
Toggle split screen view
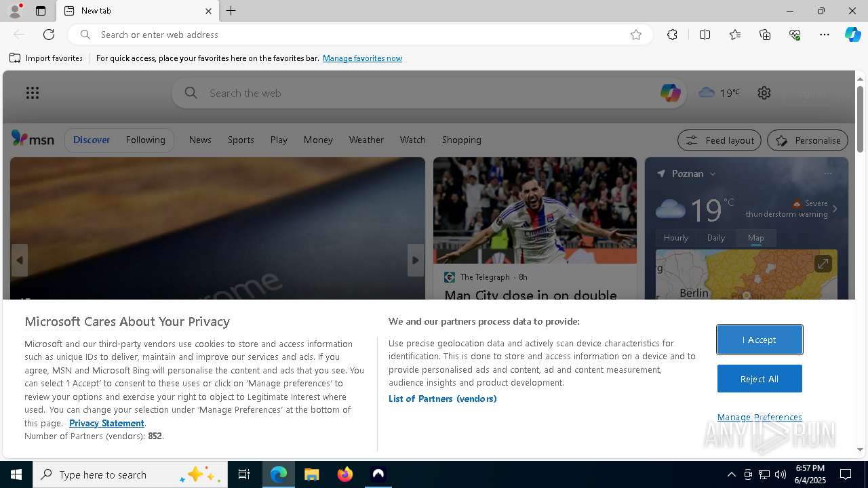pyautogui.click(x=705, y=35)
